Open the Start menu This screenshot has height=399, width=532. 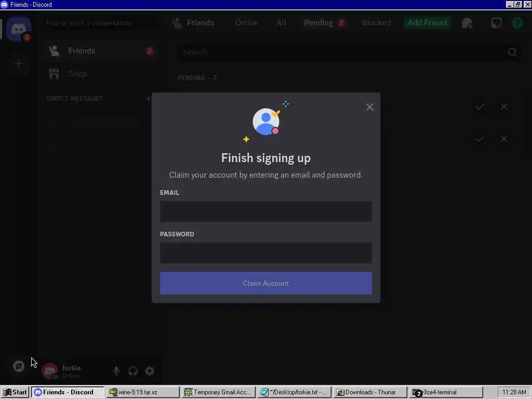(15, 392)
